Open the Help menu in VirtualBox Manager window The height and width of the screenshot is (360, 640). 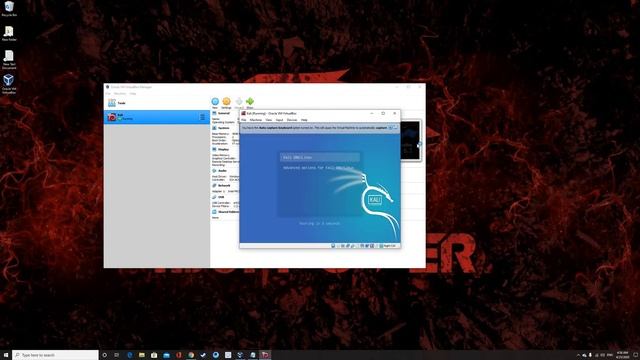point(133,93)
